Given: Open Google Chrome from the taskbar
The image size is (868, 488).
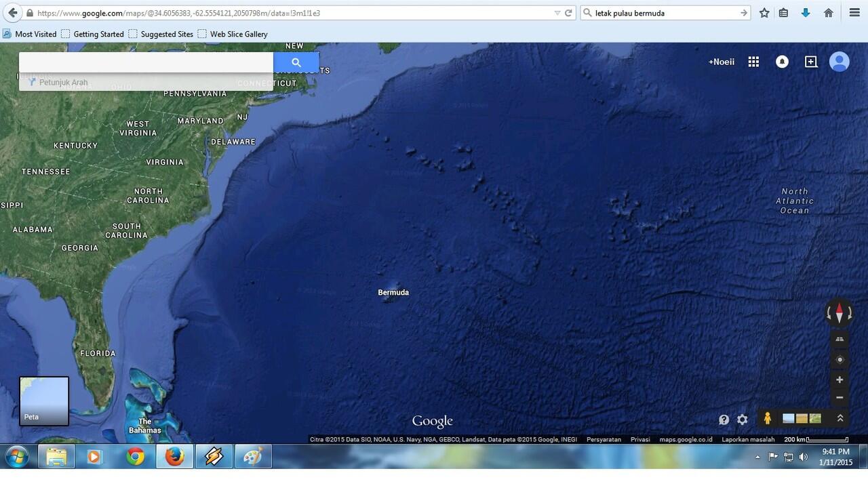Looking at the screenshot, I should pyautogui.click(x=135, y=457).
